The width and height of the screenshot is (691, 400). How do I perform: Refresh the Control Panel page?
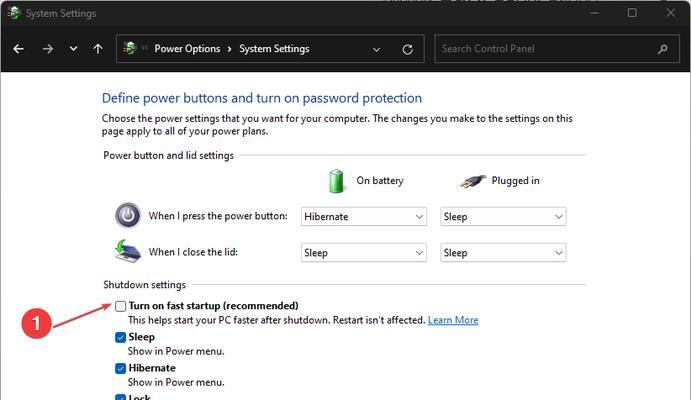coord(408,49)
